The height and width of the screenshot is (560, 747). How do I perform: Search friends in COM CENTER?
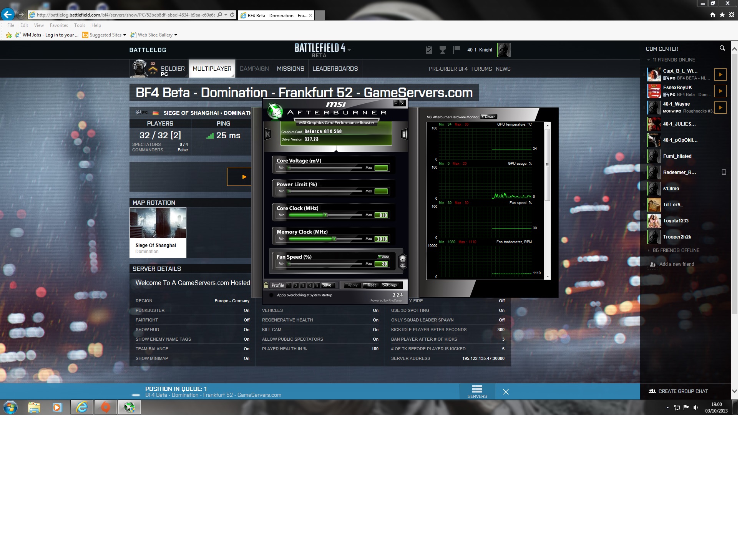pyautogui.click(x=722, y=48)
